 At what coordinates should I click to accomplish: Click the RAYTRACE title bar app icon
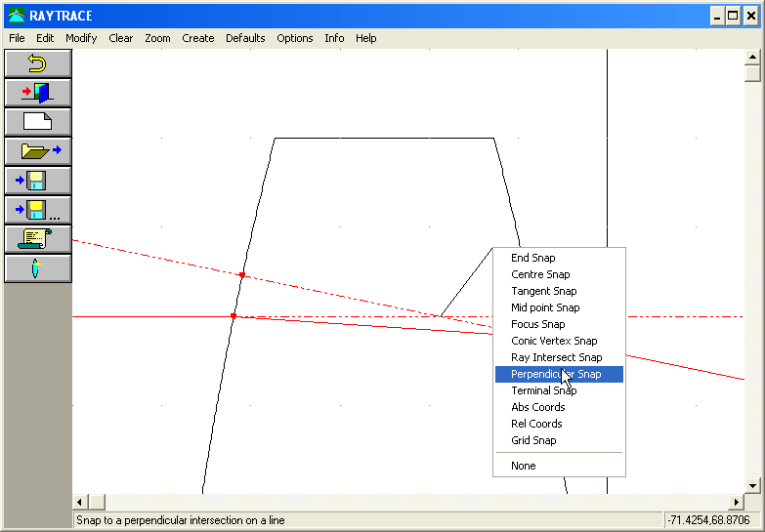click(x=17, y=16)
